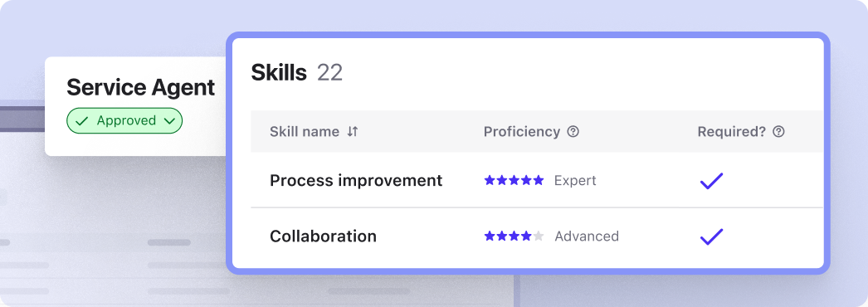Click the Expert proficiency label
The image size is (868, 307).
(x=575, y=180)
